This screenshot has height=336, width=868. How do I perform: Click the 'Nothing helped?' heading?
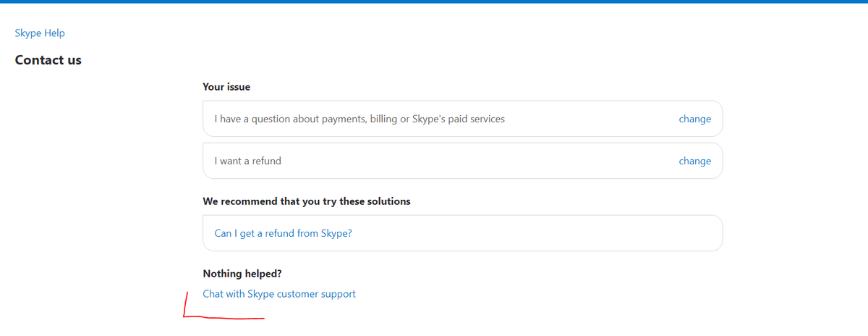click(x=242, y=274)
